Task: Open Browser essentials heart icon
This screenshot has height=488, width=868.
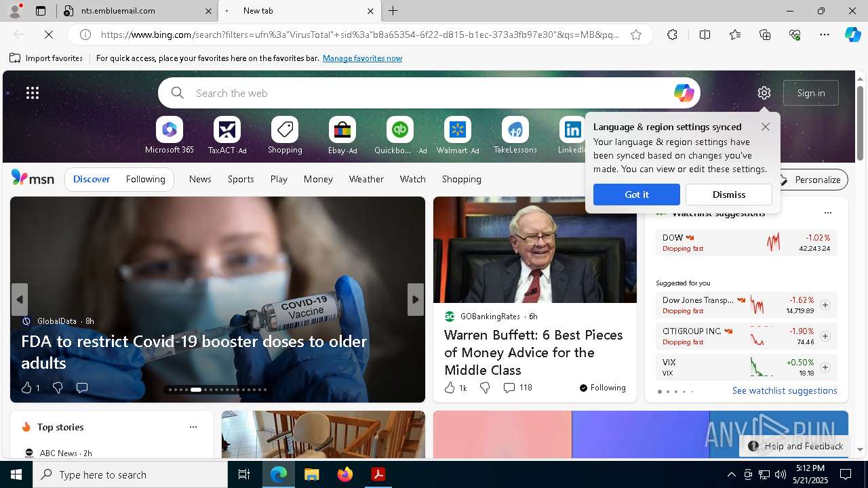Action: pyautogui.click(x=795, y=35)
